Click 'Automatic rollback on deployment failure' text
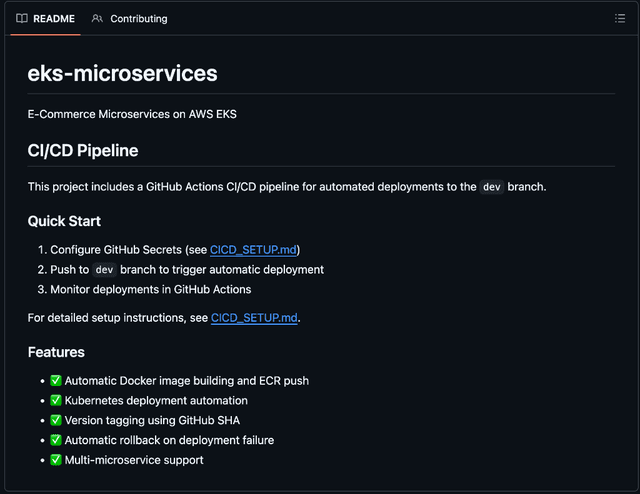The width and height of the screenshot is (640, 494). point(169,441)
